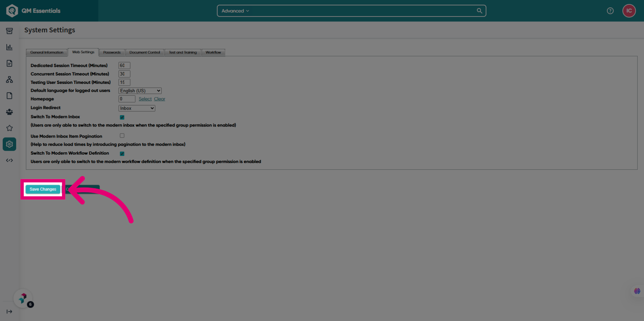Switch to the General Information tab
The height and width of the screenshot is (321, 644).
(47, 52)
